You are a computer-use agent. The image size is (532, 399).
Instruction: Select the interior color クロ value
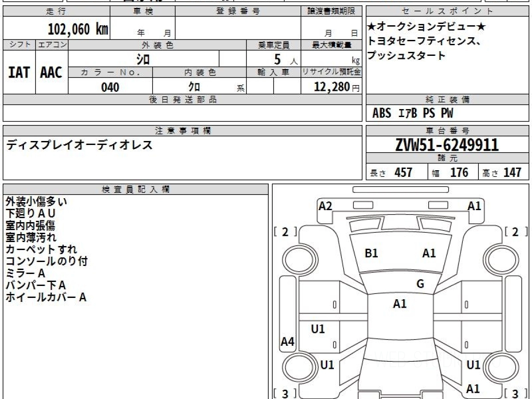coord(194,87)
